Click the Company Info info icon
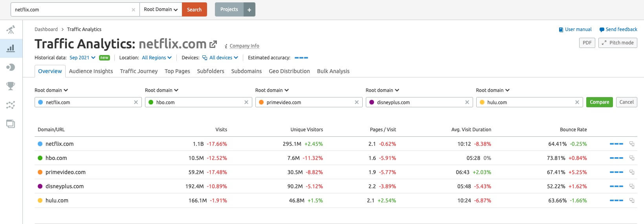 tap(226, 46)
